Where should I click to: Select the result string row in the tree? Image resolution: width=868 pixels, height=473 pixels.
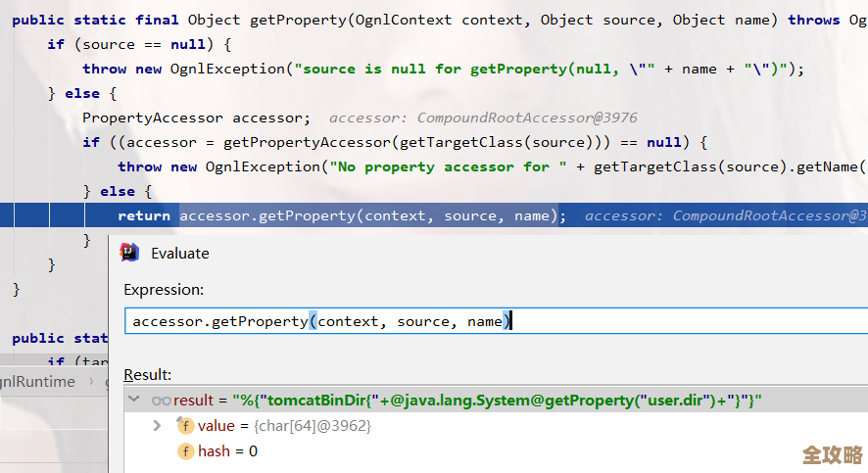click(x=468, y=401)
